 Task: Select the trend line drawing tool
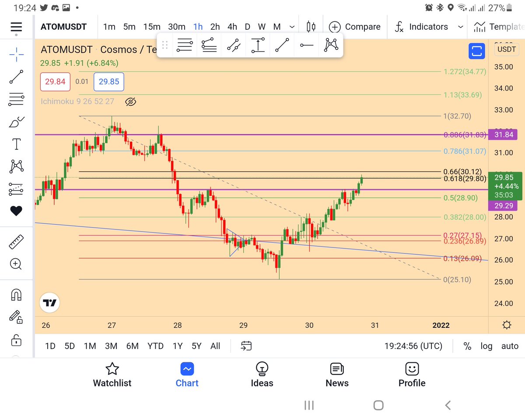coord(16,77)
